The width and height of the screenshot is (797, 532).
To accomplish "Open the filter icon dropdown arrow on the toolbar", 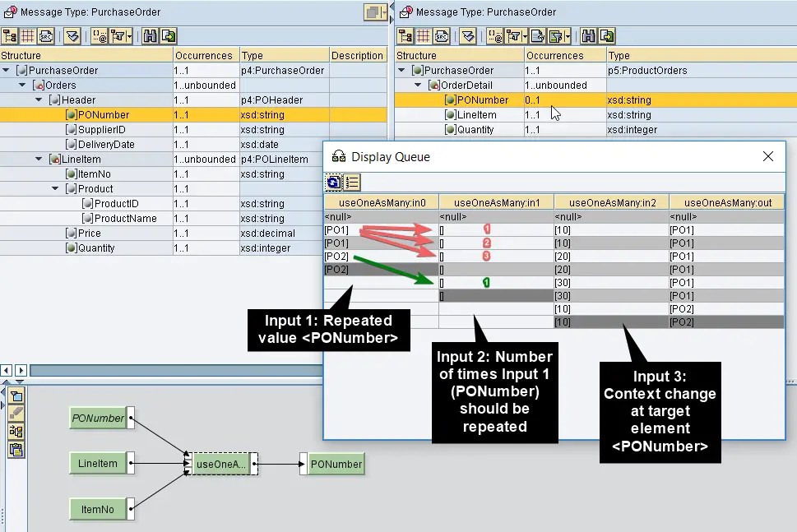I will tap(129, 36).
